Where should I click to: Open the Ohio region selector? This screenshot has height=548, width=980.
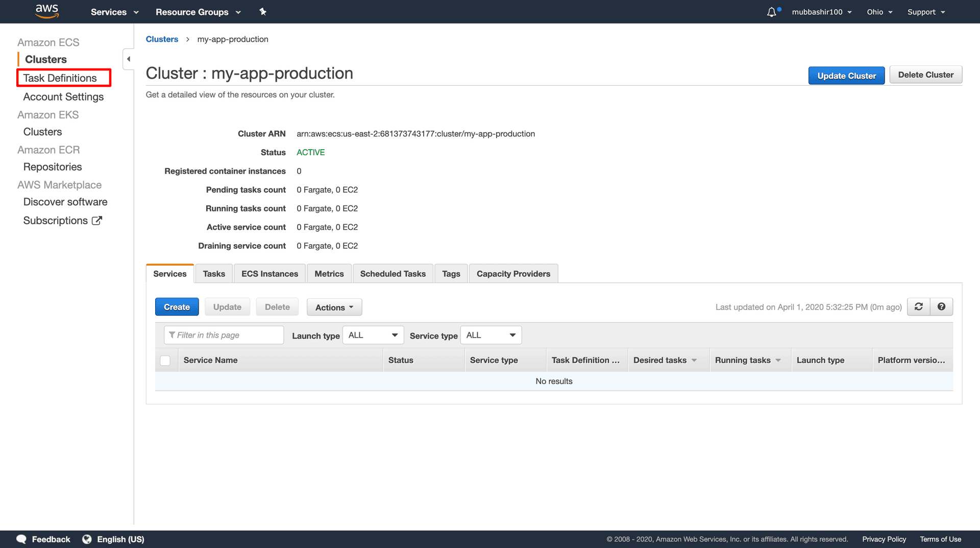[x=879, y=12]
